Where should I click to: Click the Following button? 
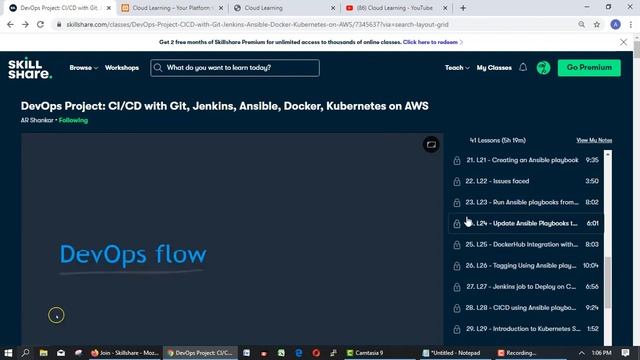[x=73, y=120]
